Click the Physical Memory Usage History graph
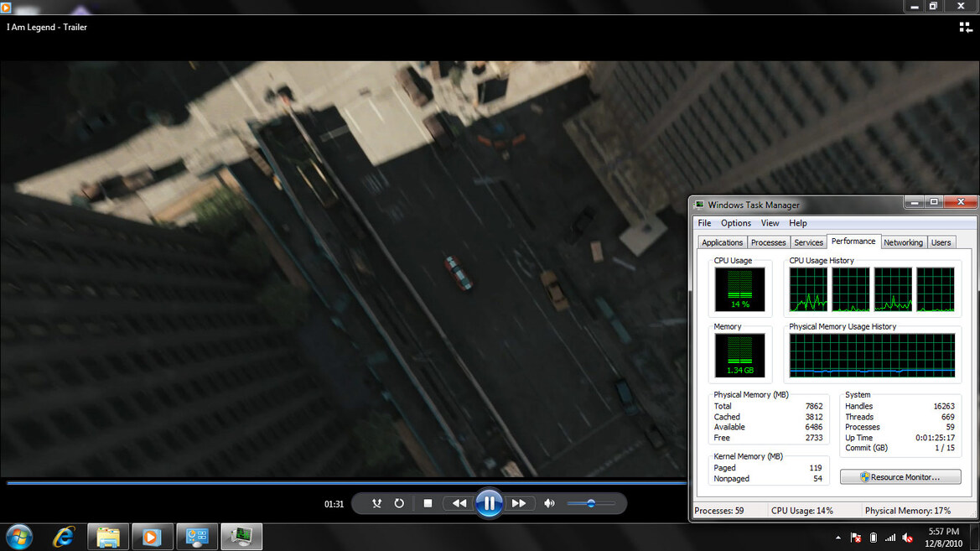 [872, 356]
